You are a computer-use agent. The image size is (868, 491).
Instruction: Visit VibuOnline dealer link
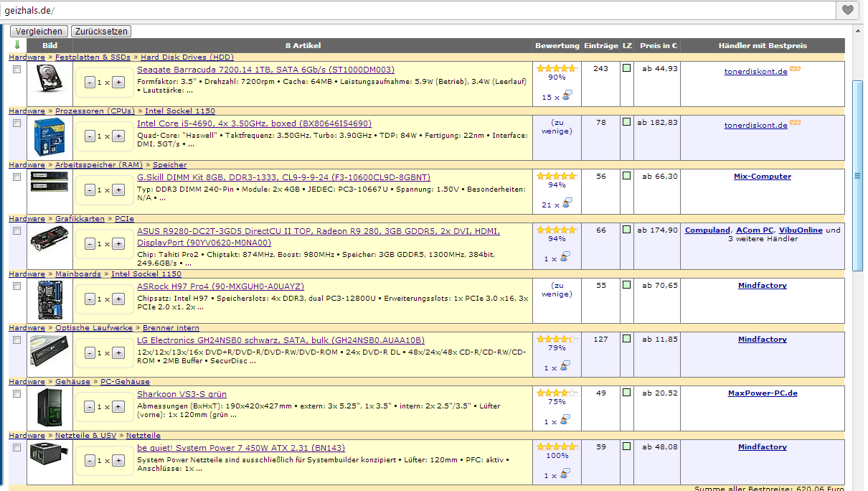801,230
